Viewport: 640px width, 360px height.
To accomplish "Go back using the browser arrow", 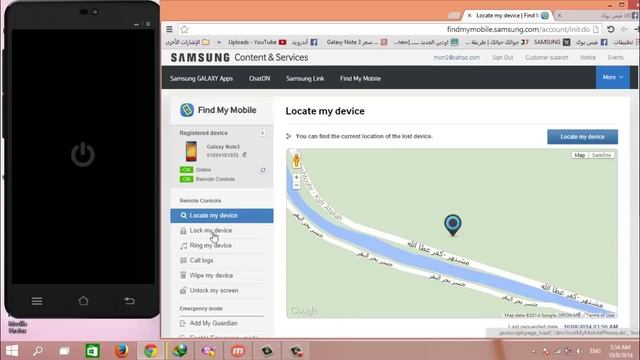I will tap(624, 29).
